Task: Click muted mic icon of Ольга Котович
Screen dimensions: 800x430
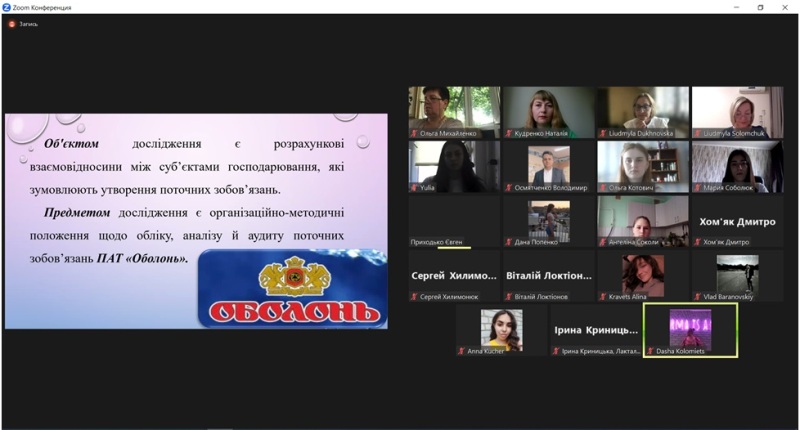Action: pos(603,188)
